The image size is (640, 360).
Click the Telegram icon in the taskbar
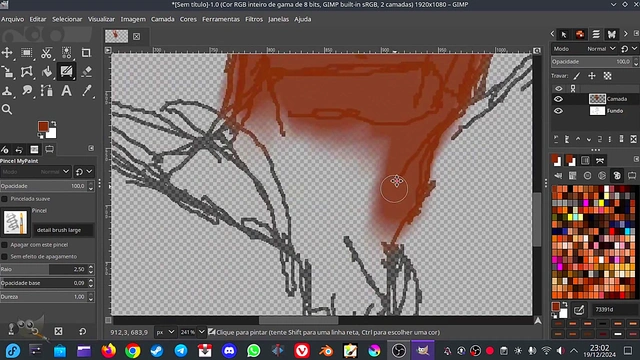pos(181,351)
